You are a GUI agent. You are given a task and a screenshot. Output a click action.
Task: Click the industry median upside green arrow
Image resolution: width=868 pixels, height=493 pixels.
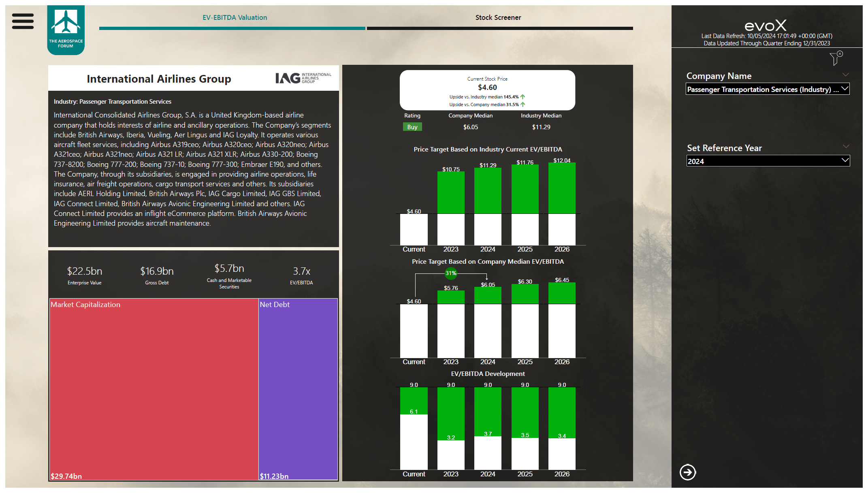click(523, 97)
